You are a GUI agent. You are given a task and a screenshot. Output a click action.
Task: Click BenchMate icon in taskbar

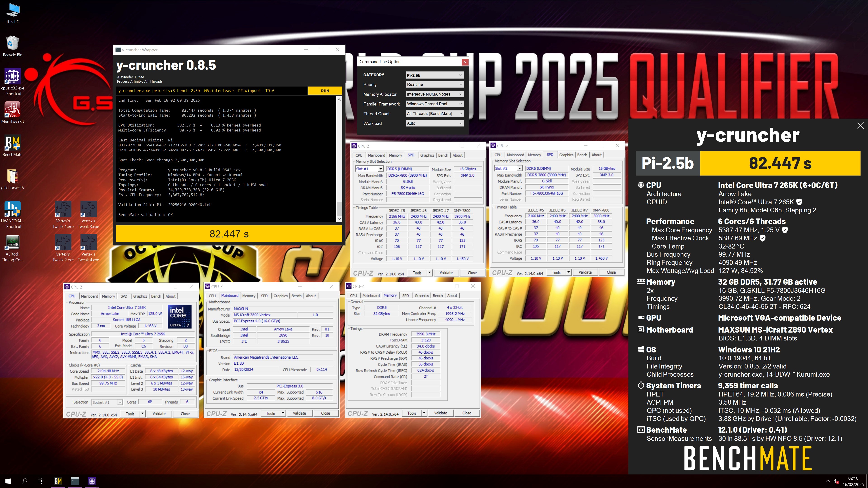point(58,481)
